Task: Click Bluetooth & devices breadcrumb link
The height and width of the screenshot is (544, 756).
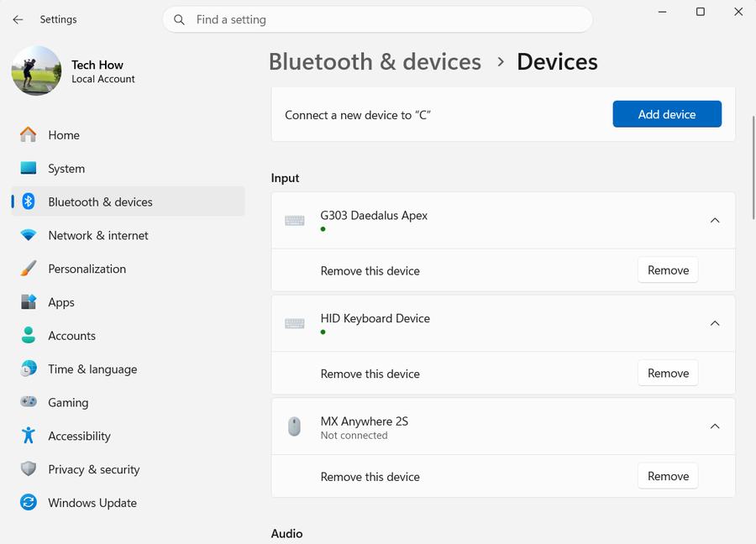Action: coord(375,61)
